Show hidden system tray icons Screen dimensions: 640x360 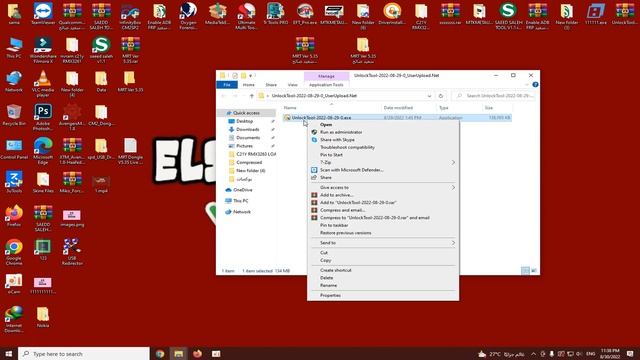point(533,354)
